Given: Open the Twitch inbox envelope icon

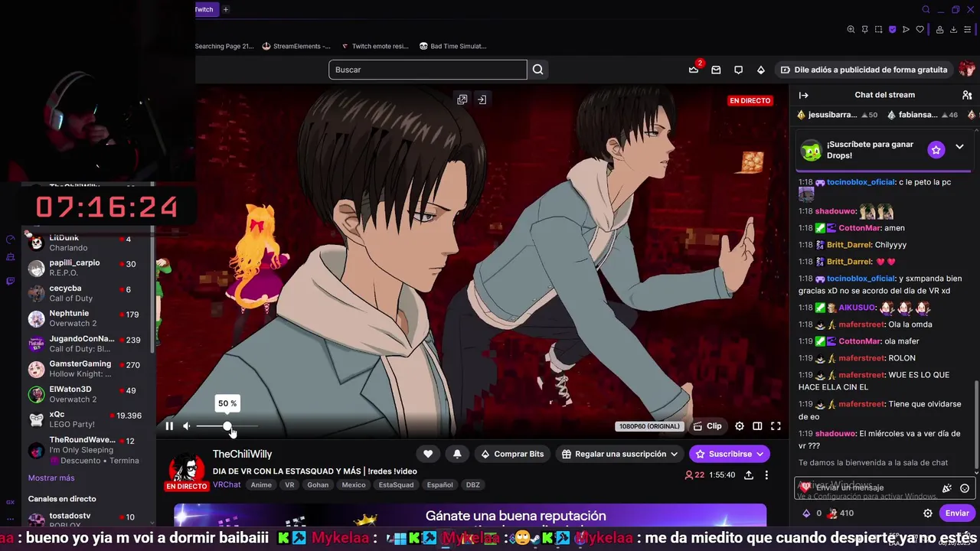Looking at the screenshot, I should coord(716,70).
